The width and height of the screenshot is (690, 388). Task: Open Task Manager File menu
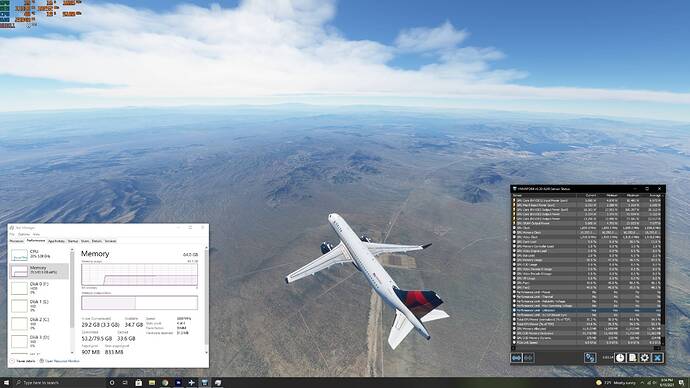[x=12, y=234]
